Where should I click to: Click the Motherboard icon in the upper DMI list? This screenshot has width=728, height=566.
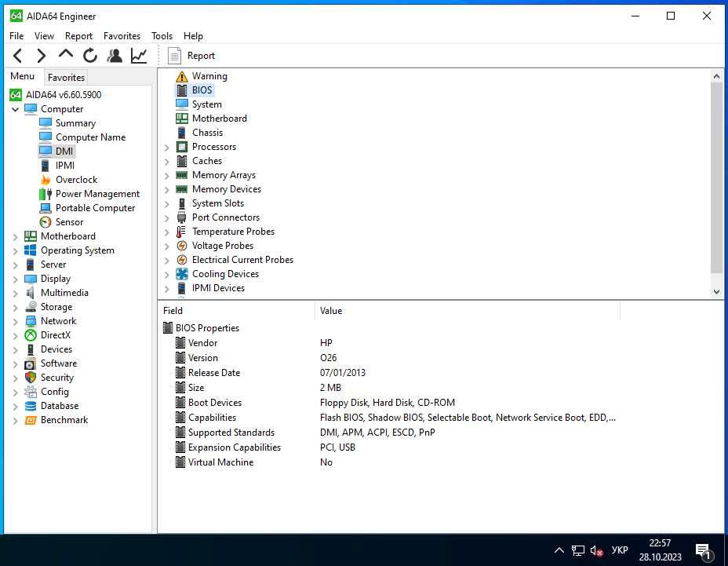coord(182,119)
